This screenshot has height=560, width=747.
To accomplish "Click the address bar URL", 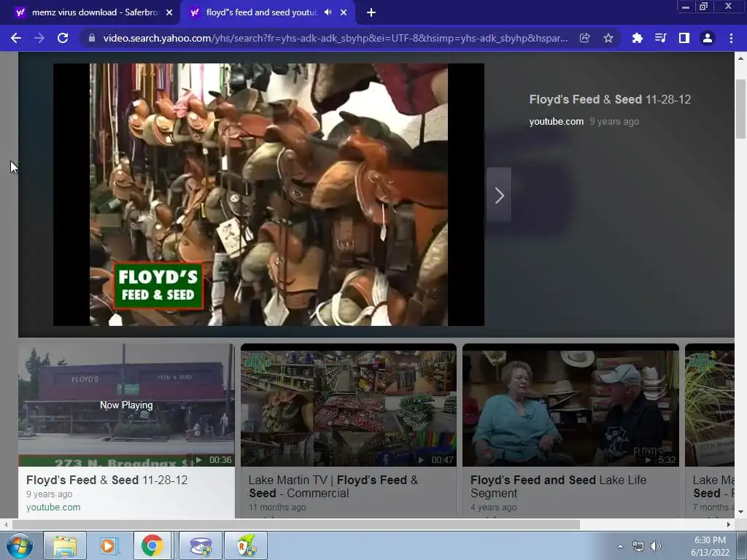I will coord(336,38).
